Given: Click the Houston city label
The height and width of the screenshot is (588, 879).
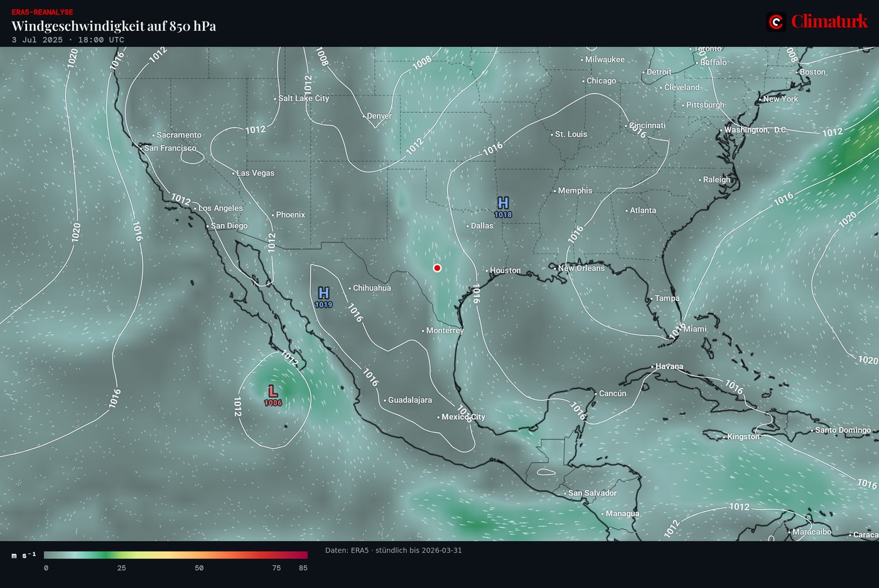Looking at the screenshot, I should tap(505, 270).
